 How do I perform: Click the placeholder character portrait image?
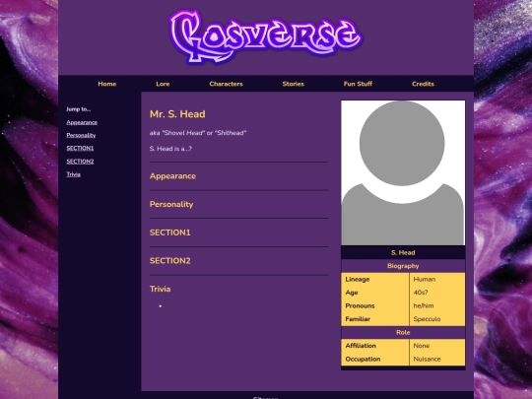pyautogui.click(x=403, y=172)
